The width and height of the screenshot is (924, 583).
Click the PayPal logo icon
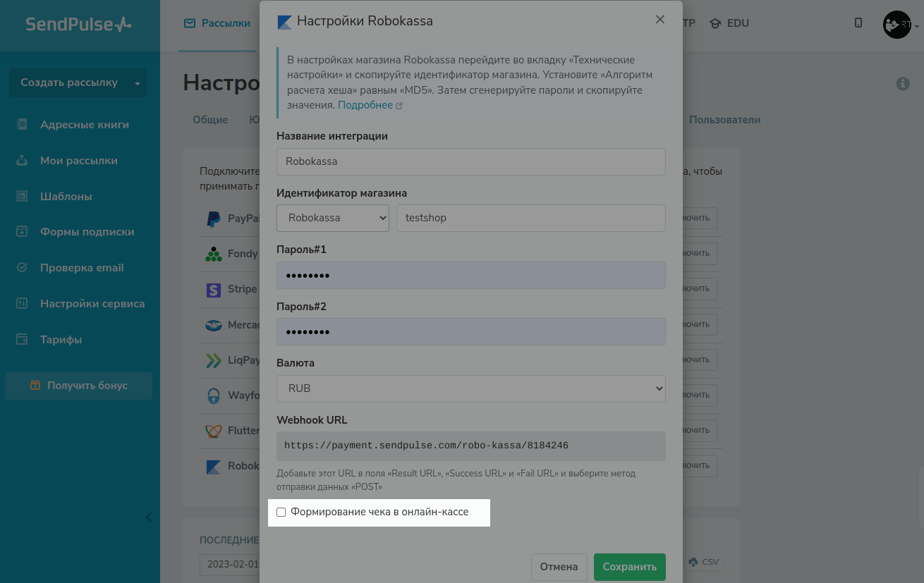[x=213, y=219]
